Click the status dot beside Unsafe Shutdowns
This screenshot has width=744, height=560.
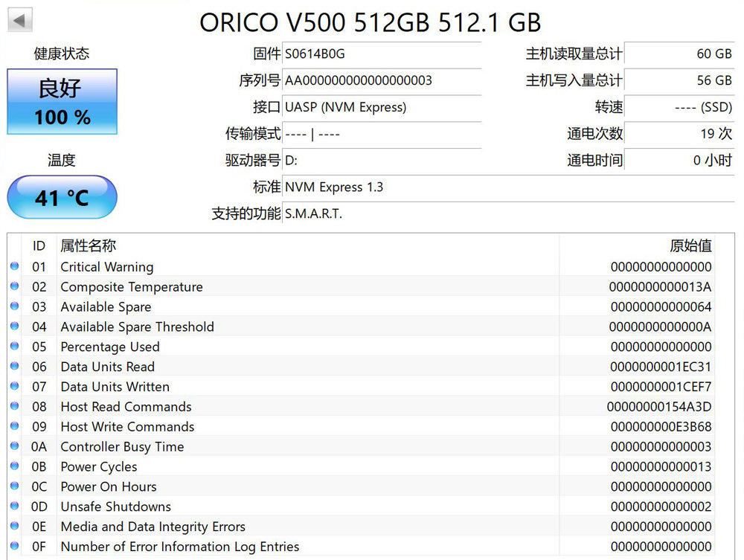pos(16,506)
